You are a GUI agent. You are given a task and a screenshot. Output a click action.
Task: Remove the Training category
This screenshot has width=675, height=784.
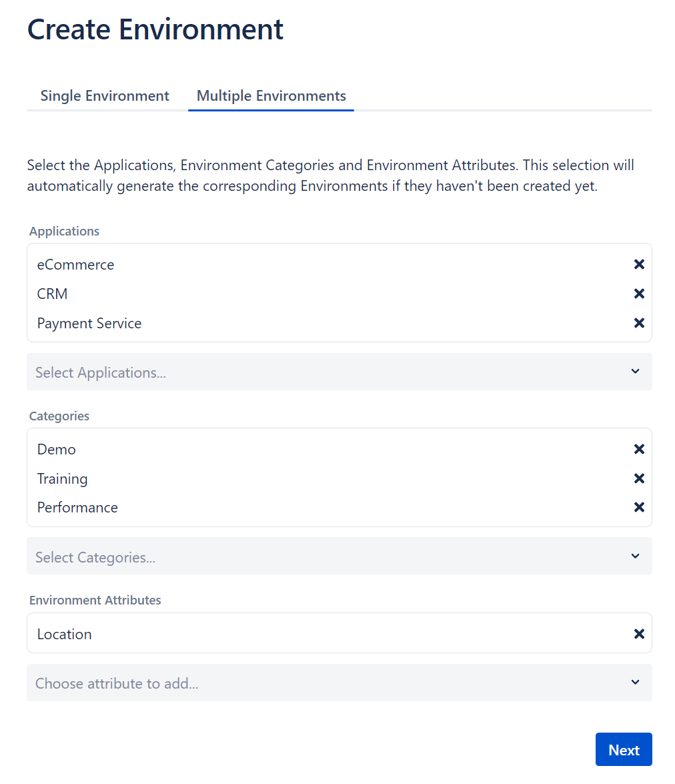click(x=639, y=478)
